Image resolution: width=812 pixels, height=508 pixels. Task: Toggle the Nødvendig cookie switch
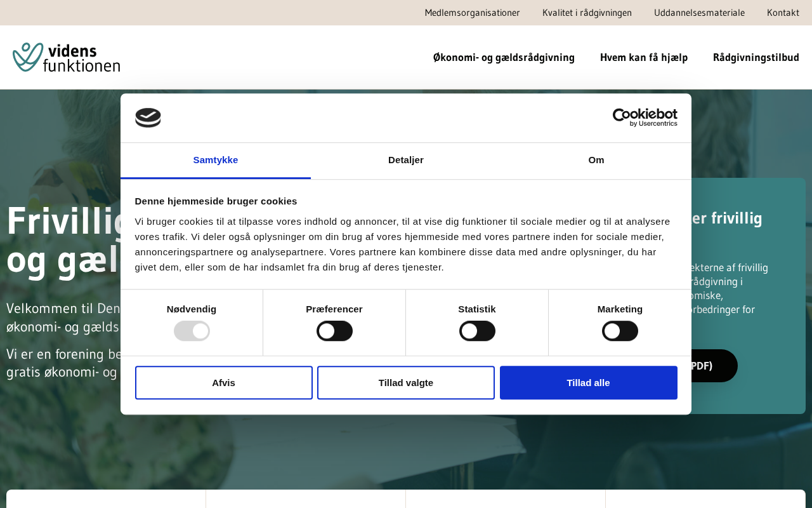[192, 331]
